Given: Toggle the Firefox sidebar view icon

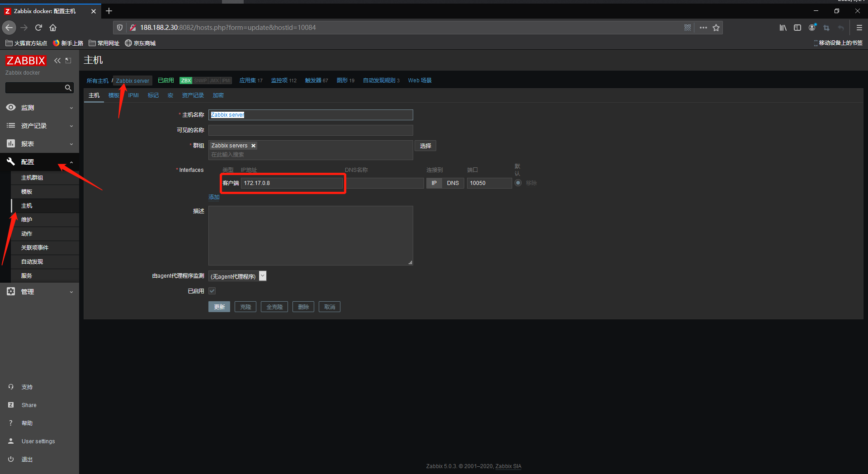Looking at the screenshot, I should 797,28.
